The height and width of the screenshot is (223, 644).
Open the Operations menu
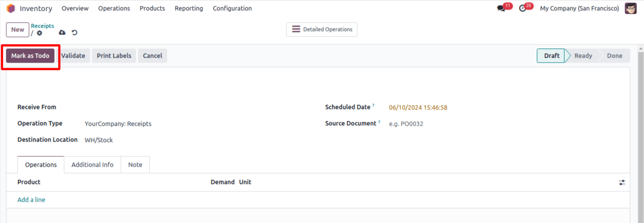114,8
